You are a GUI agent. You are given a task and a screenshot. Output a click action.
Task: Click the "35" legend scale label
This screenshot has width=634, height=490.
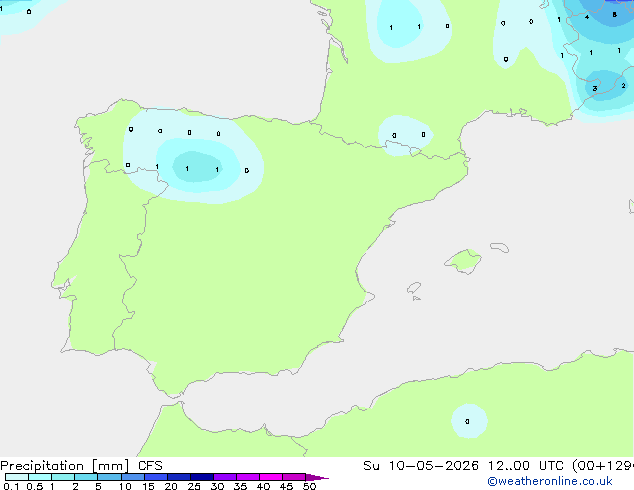click(x=240, y=486)
